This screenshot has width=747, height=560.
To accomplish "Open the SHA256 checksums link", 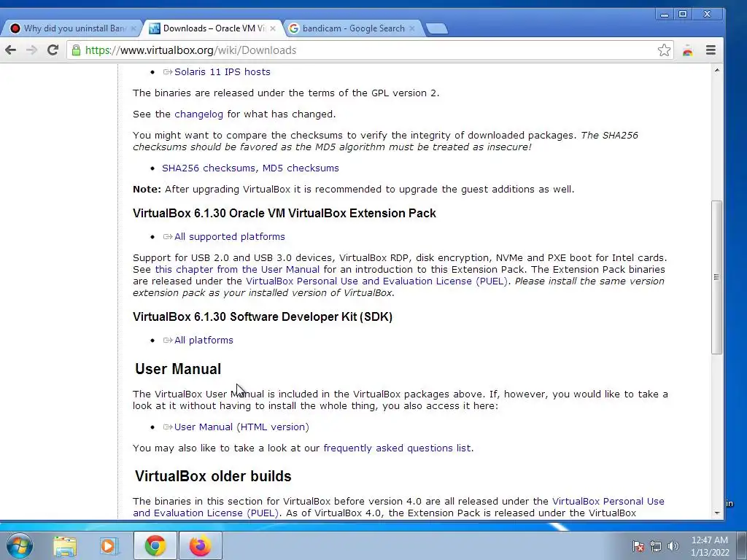I will pos(209,168).
